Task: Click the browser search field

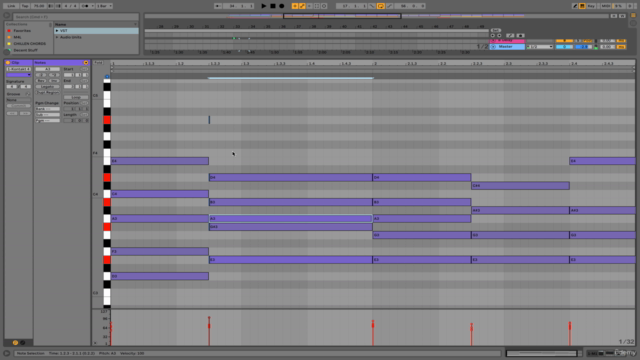Action: (76, 17)
